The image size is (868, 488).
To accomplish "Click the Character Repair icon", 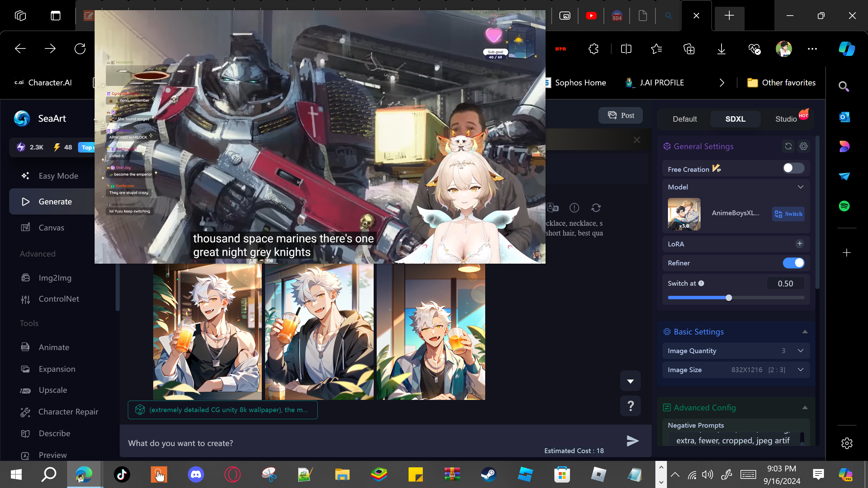I will tap(25, 412).
